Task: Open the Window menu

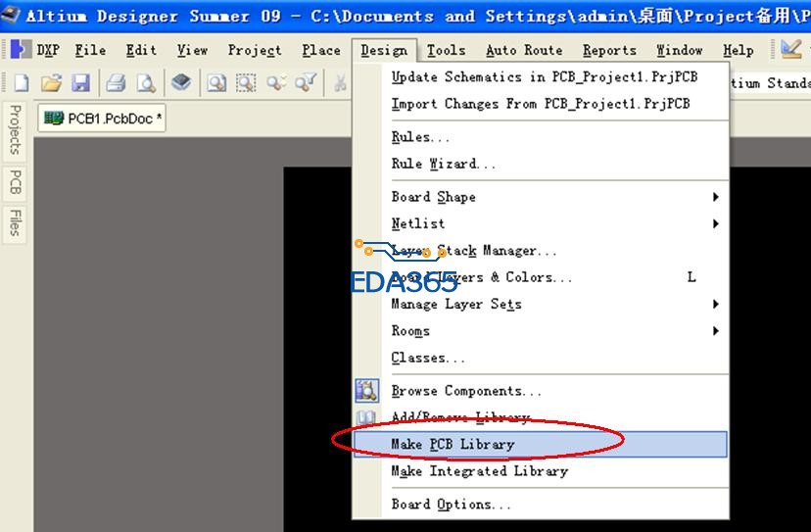Action: [679, 50]
